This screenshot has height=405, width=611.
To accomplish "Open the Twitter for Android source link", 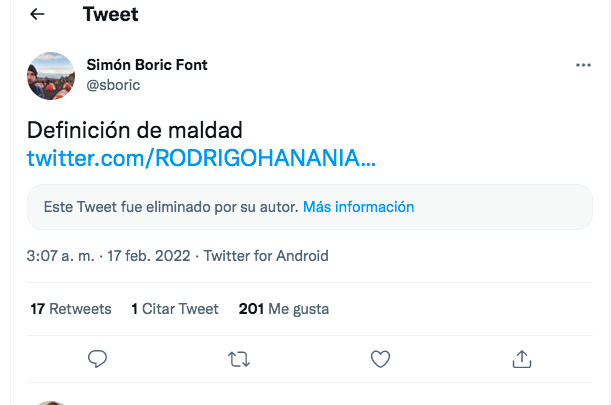I will [266, 256].
